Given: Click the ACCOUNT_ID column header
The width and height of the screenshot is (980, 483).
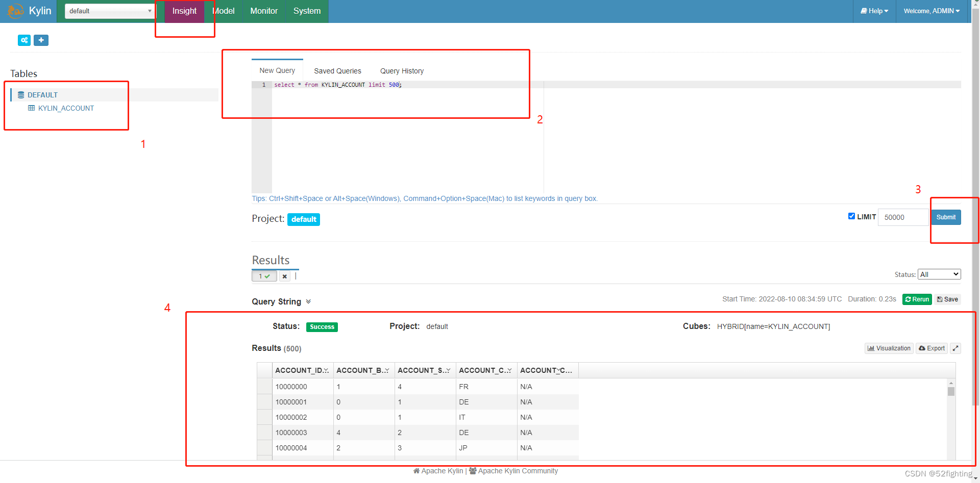Looking at the screenshot, I should pos(303,370).
